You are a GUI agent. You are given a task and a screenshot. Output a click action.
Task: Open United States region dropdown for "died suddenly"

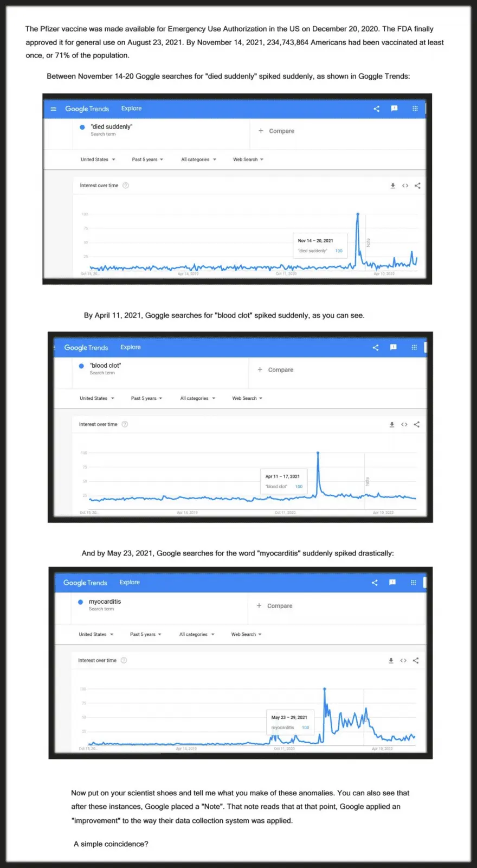98,159
